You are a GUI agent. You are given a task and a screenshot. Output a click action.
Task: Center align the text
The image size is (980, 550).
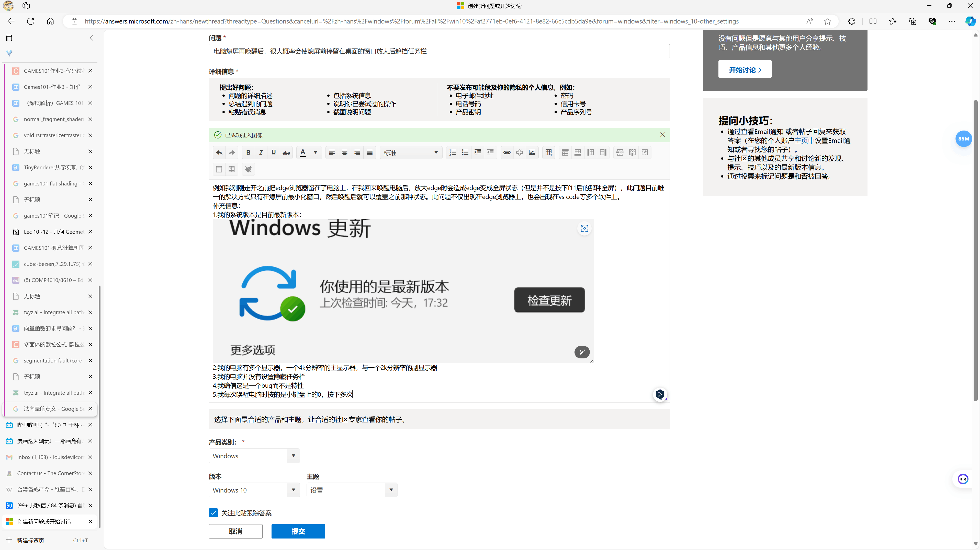344,153
